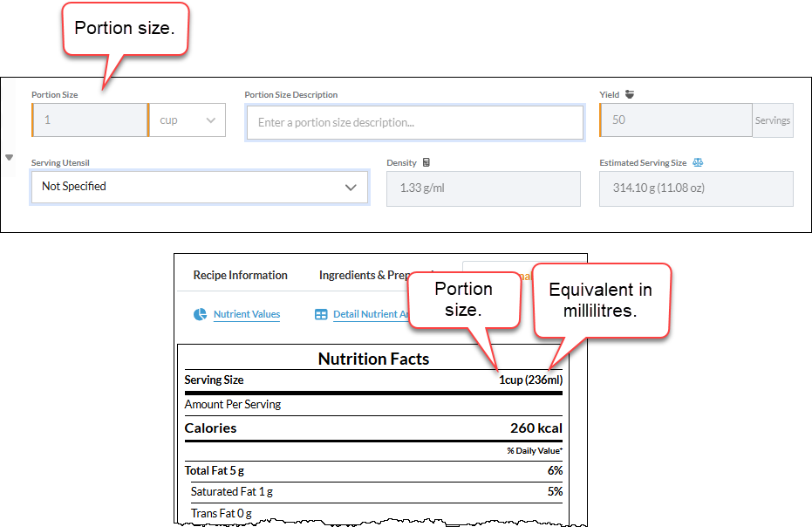Click the Servings unit label
The height and width of the screenshot is (527, 812).
[x=772, y=120]
